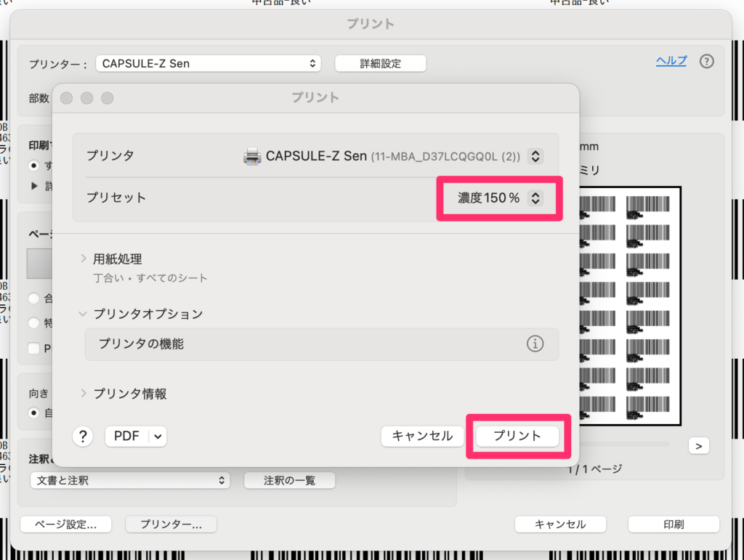The height and width of the screenshot is (560, 744).
Task: Click the CAPSULE-Z Sen printer icon
Action: 252,155
